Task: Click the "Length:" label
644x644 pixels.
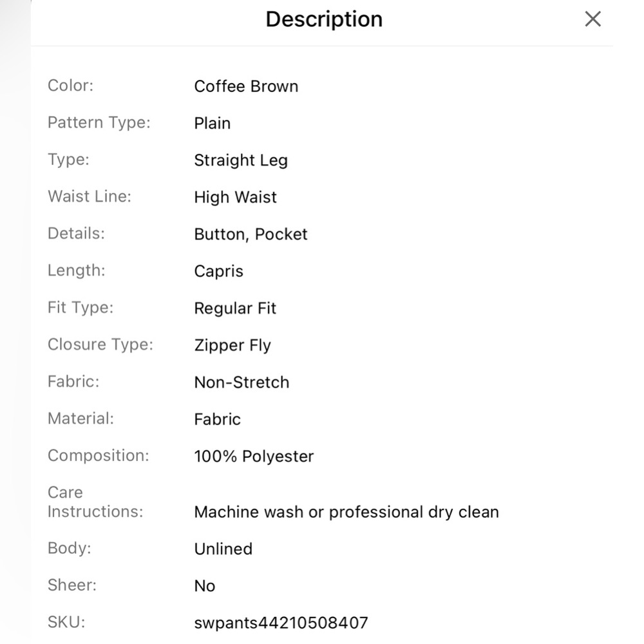Action: (x=77, y=270)
